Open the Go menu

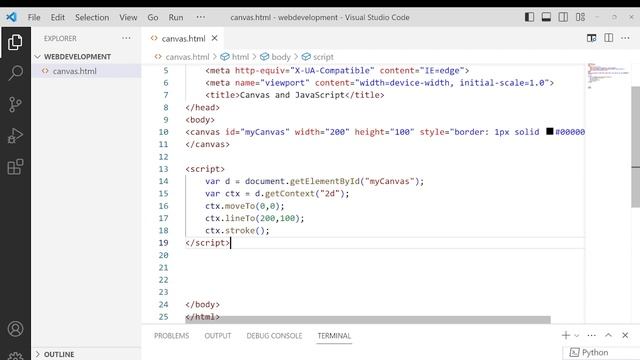[x=153, y=17]
